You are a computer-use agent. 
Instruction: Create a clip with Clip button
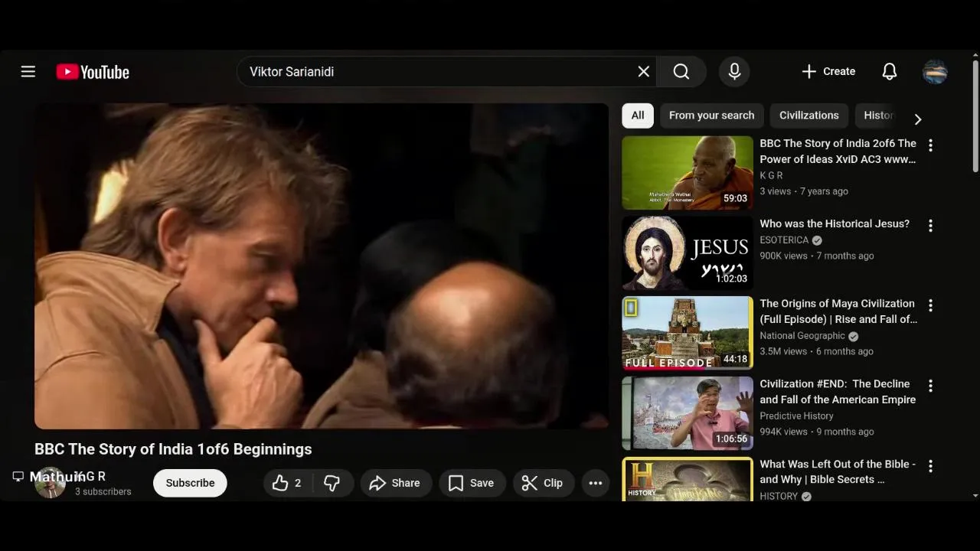click(542, 483)
